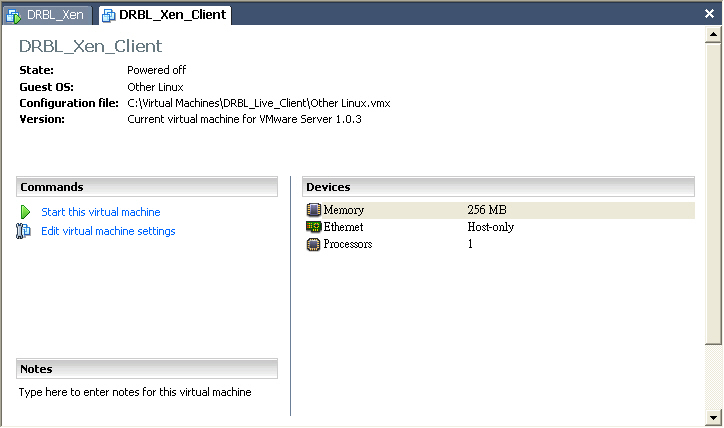
Task: Click the Ethernet card icon
Action: 313,227
